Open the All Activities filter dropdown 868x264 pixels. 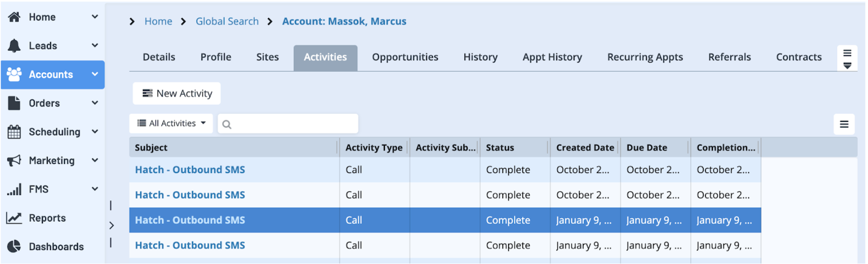[x=171, y=124]
